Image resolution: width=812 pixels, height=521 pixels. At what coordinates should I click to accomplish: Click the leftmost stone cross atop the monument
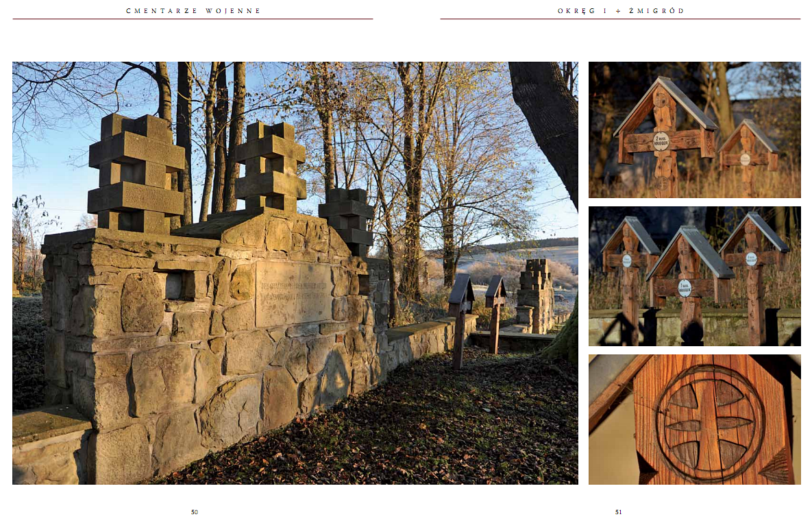(136, 173)
